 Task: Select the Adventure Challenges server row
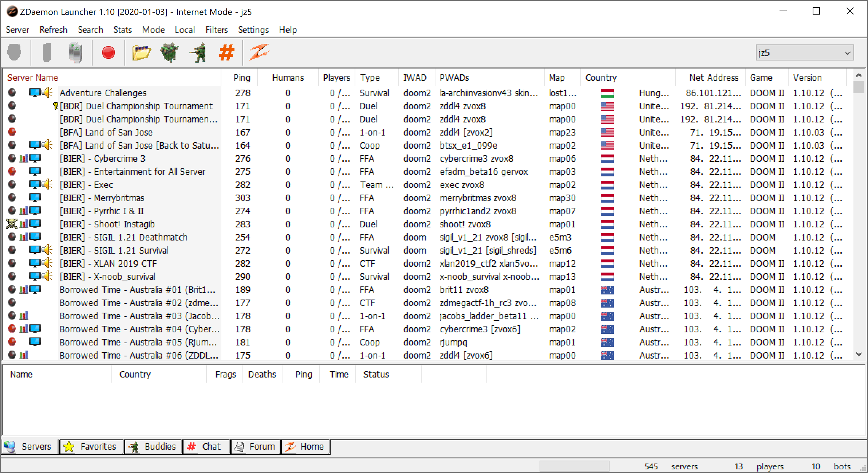pyautogui.click(x=103, y=93)
